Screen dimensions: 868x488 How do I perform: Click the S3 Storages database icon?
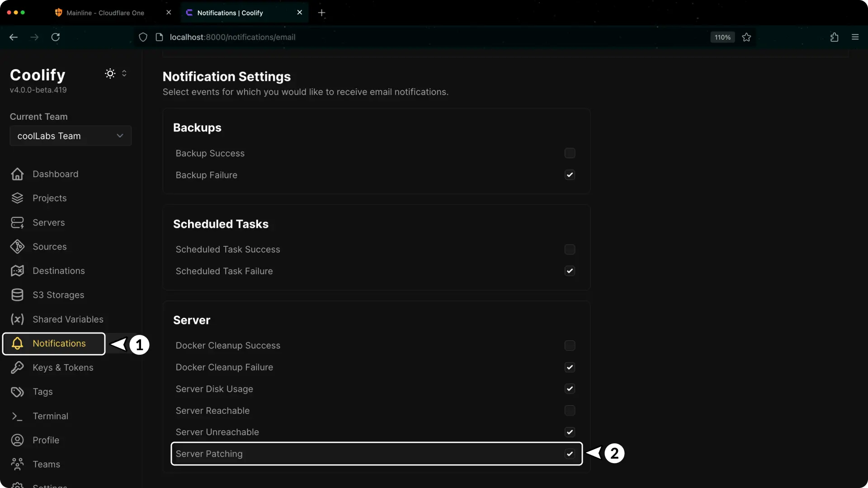17,295
